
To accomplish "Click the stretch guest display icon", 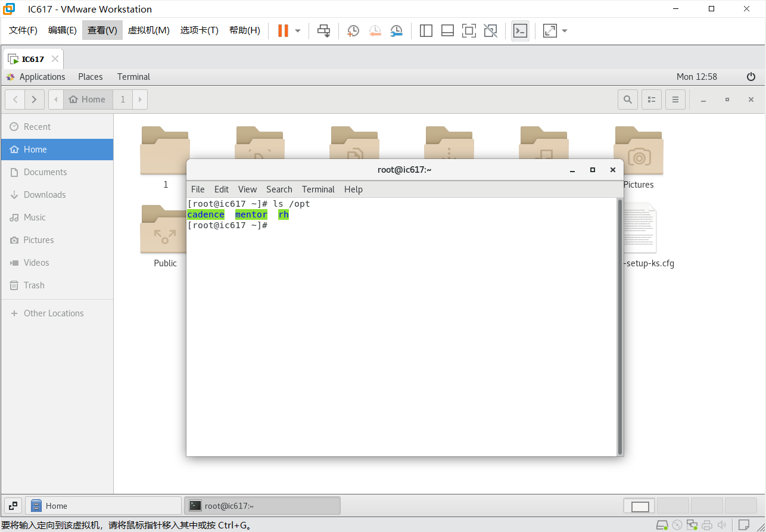I will click(x=550, y=30).
